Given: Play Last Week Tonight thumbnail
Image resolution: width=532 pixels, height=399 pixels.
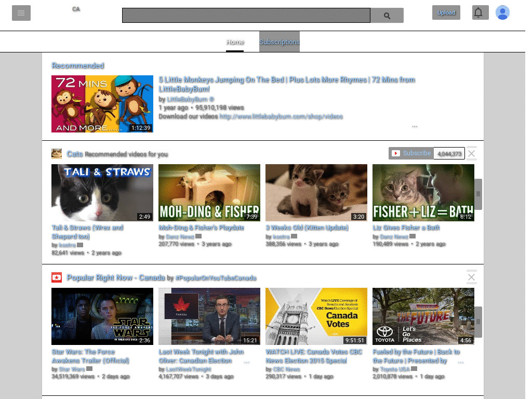Looking at the screenshot, I should coord(209,316).
